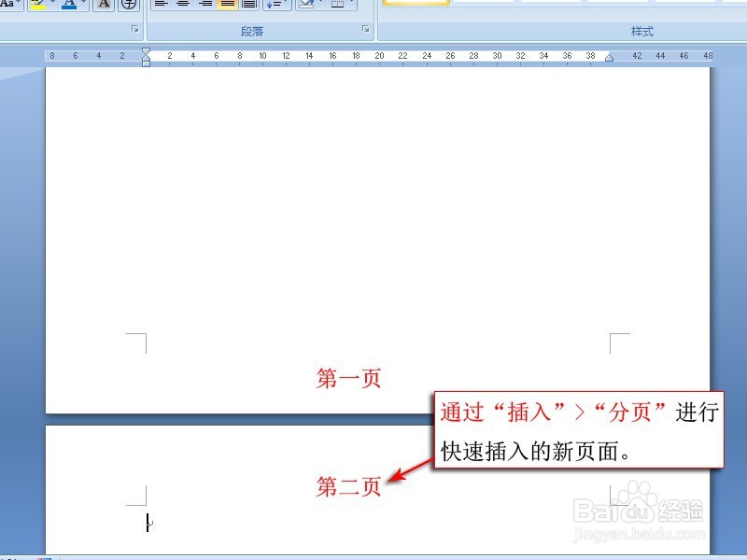
Task: Toggle distributed text alignment
Action: click(250, 4)
